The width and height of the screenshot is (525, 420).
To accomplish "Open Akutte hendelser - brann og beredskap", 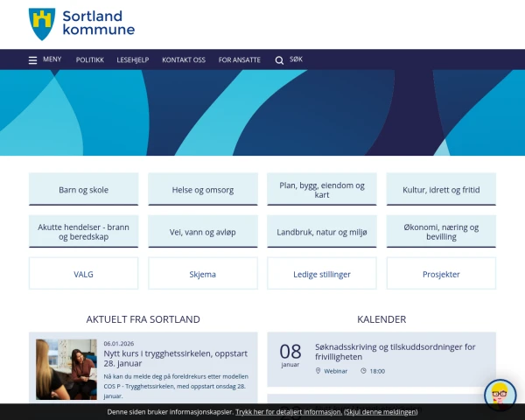I will tap(83, 231).
